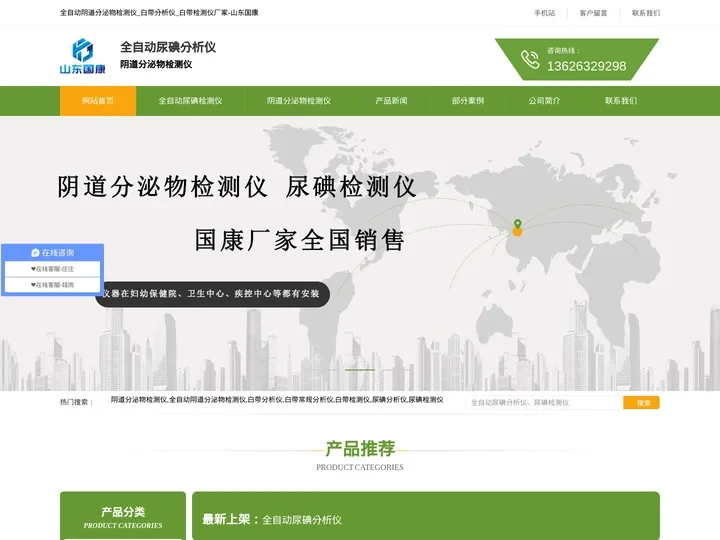Click the dark banner caption about 妇幼保健院

click(213, 294)
